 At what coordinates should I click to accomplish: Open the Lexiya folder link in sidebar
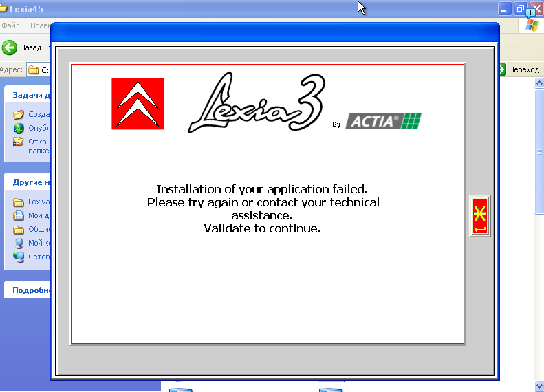[x=39, y=202]
